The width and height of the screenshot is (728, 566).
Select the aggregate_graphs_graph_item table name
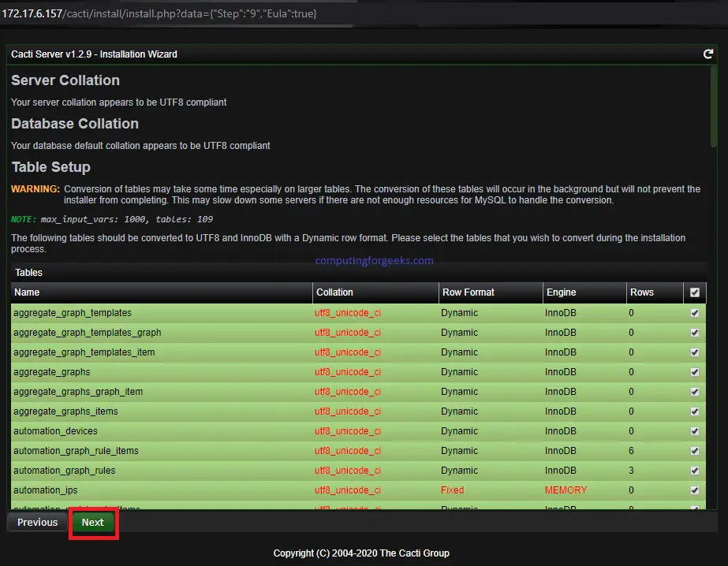click(78, 392)
